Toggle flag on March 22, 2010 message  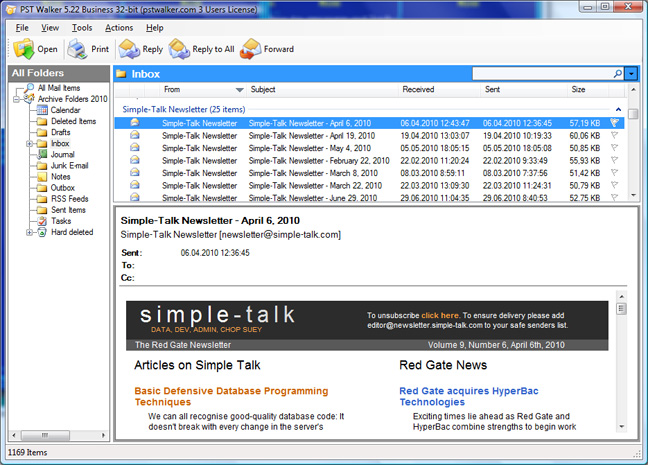615,185
